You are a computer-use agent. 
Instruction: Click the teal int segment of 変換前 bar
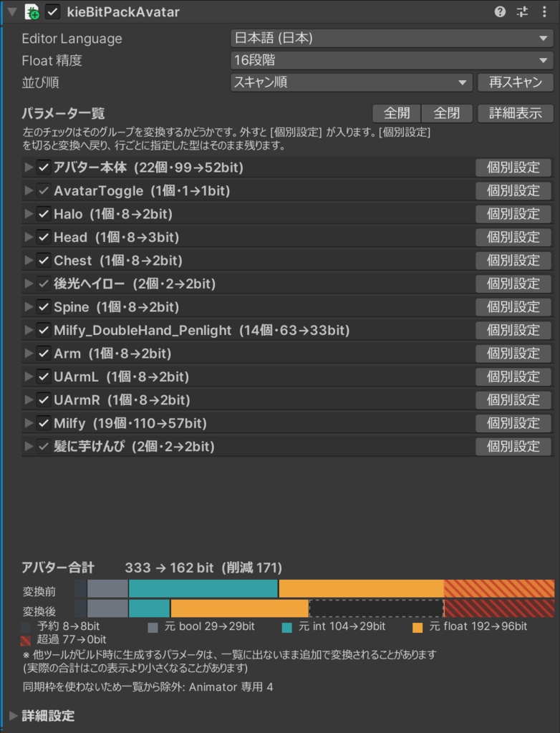point(203,588)
